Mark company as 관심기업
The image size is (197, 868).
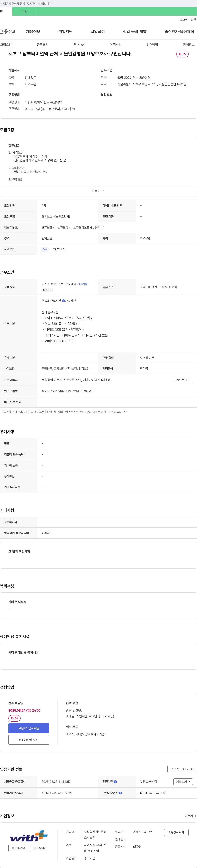click(x=18, y=848)
